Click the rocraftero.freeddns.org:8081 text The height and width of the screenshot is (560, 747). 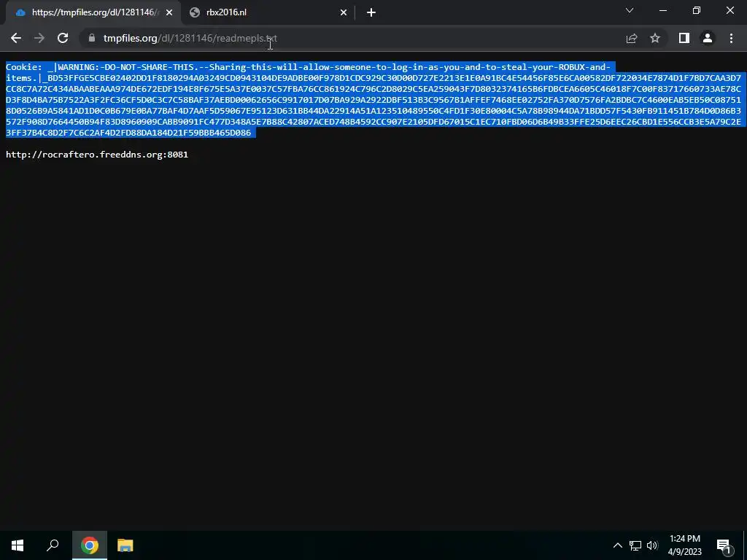97,155
